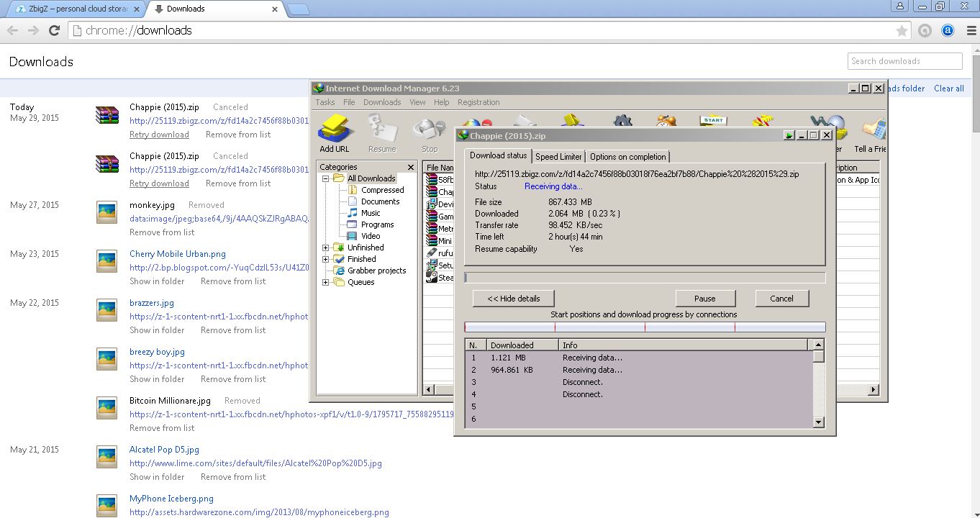
Task: Bookmark this page with the star icon
Action: [x=902, y=31]
